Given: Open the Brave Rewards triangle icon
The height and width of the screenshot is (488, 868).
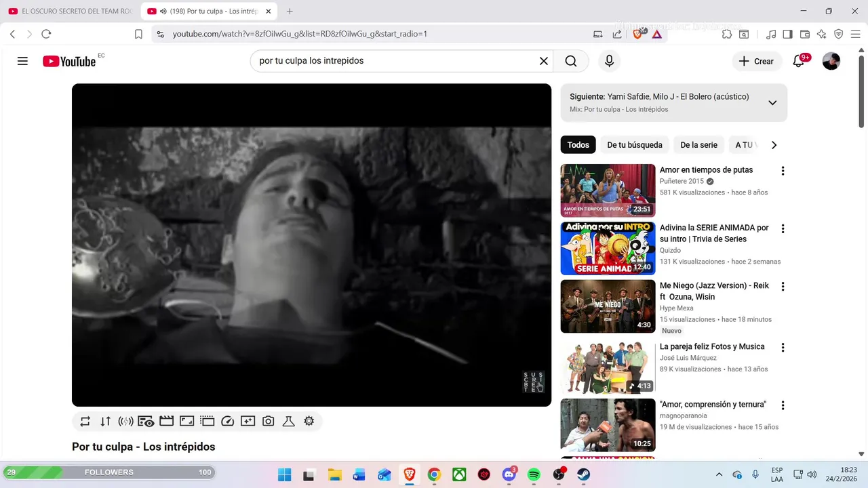Looking at the screenshot, I should tap(656, 34).
